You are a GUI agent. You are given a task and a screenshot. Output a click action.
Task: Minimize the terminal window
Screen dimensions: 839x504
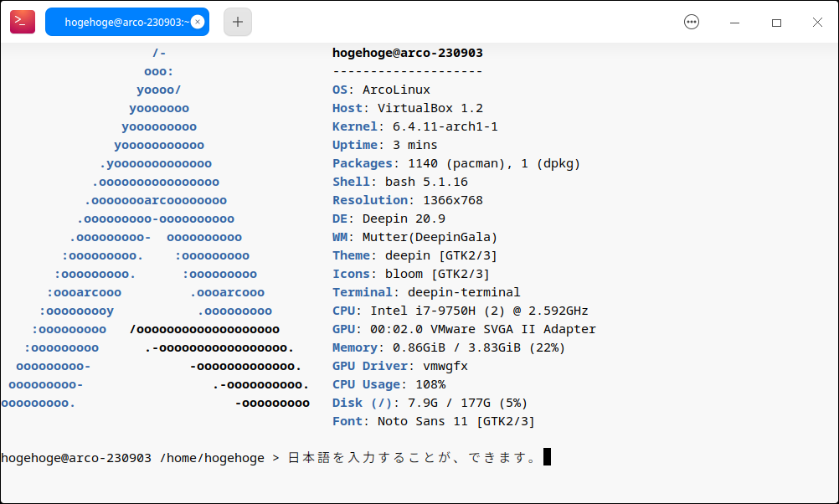[734, 23]
